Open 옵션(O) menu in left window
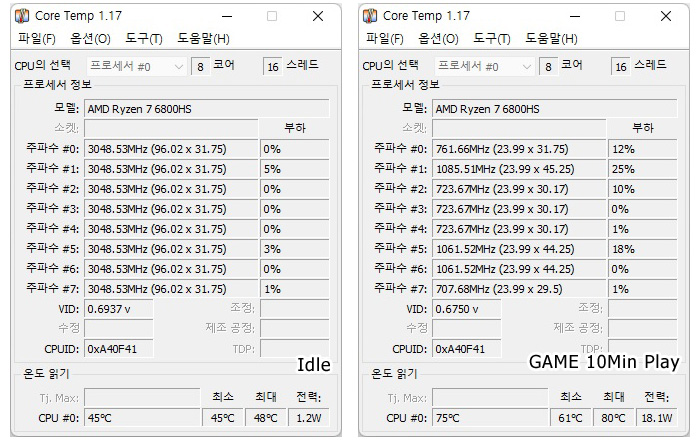 [x=90, y=38]
